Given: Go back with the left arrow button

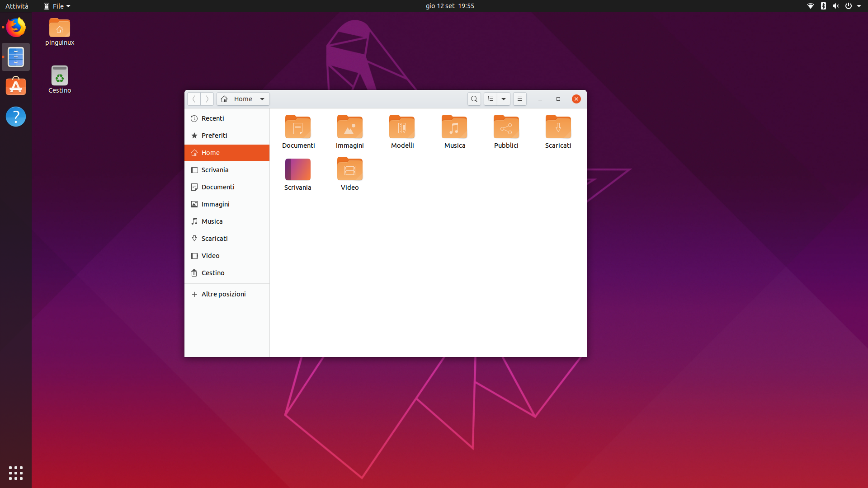Looking at the screenshot, I should pos(194,99).
